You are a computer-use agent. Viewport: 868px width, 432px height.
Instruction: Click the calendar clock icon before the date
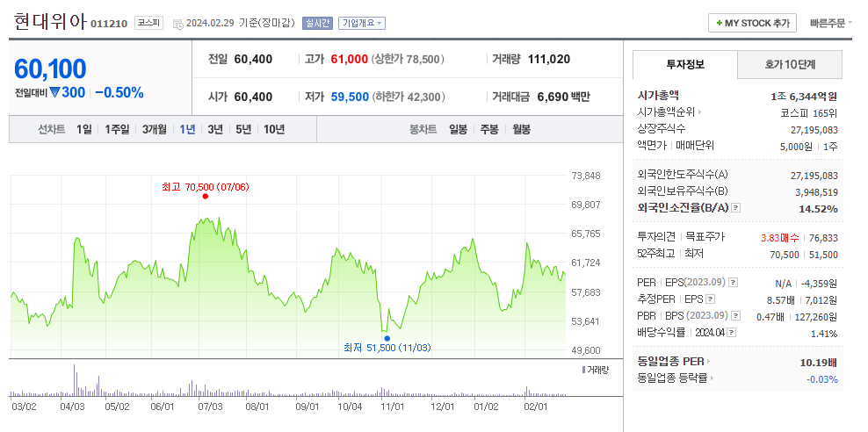pyautogui.click(x=177, y=24)
